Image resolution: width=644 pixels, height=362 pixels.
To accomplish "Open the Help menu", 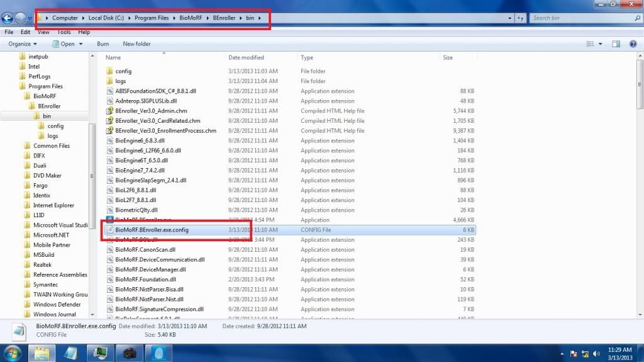I will (84, 32).
